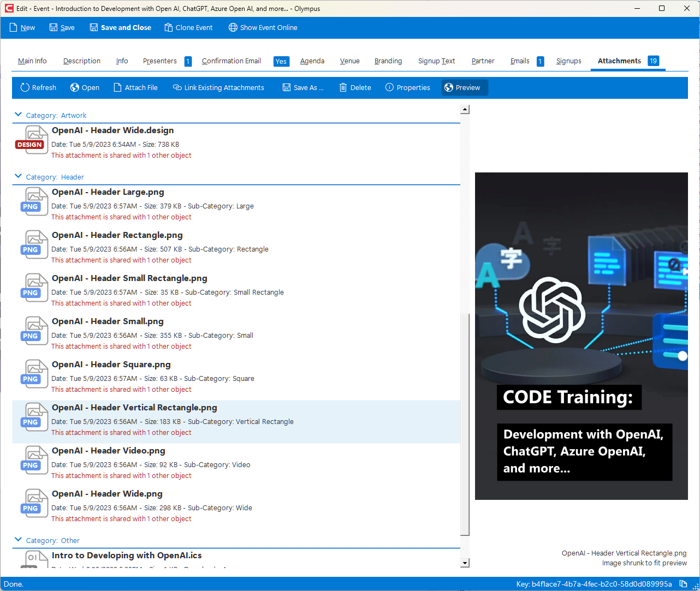
Task: Click the PNG icon for Header Vertical Rectangle.png
Action: pos(35,417)
